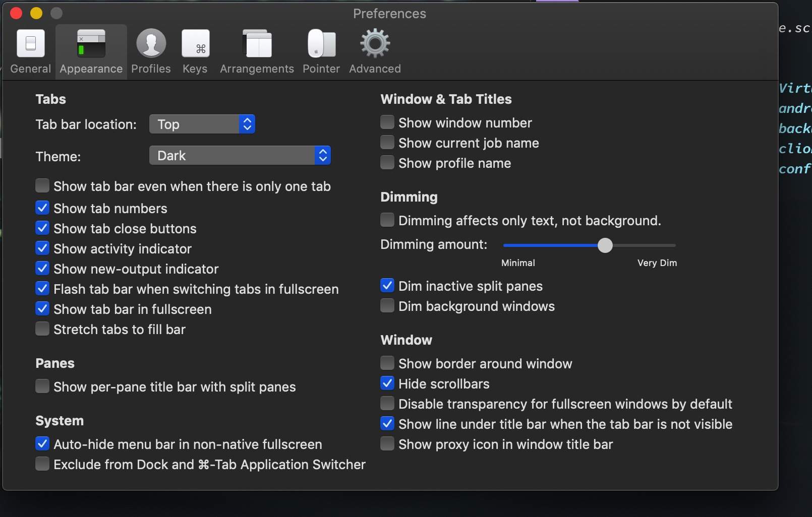Enable Exclude from Dock and Application Switcher
The height and width of the screenshot is (517, 812).
click(42, 464)
